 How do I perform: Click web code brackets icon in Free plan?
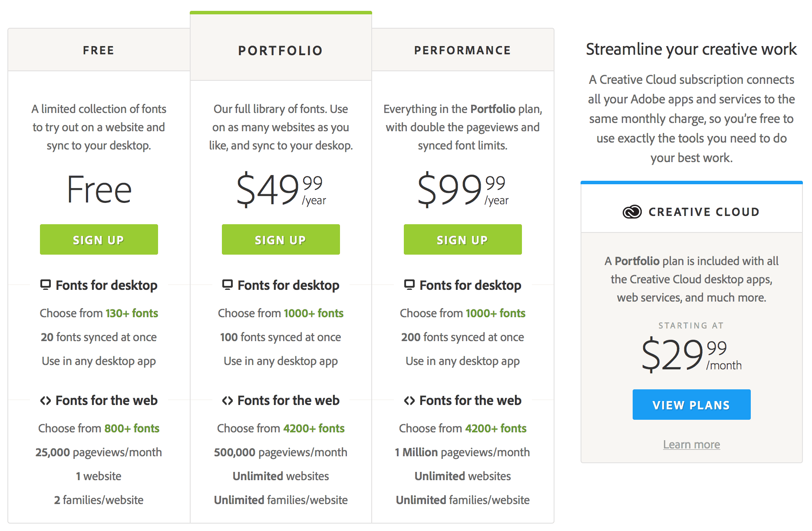pyautogui.click(x=46, y=401)
